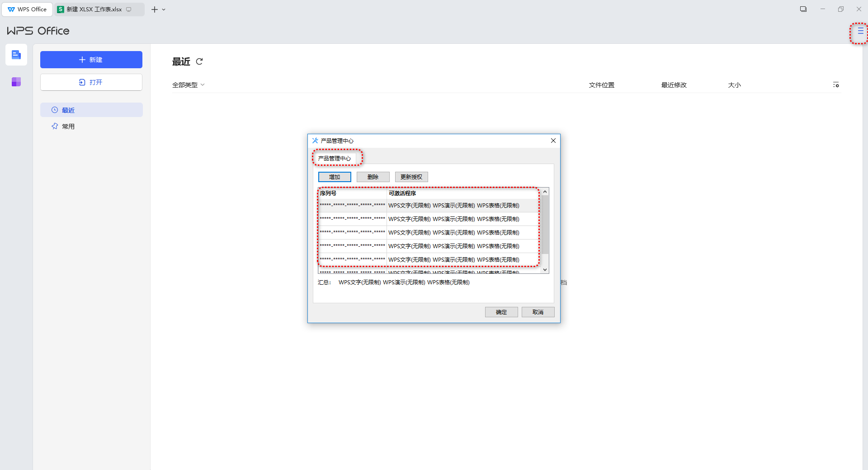Viewport: 868px width, 470px height.
Task: Click the window layout icon in title bar
Action: 803,9
